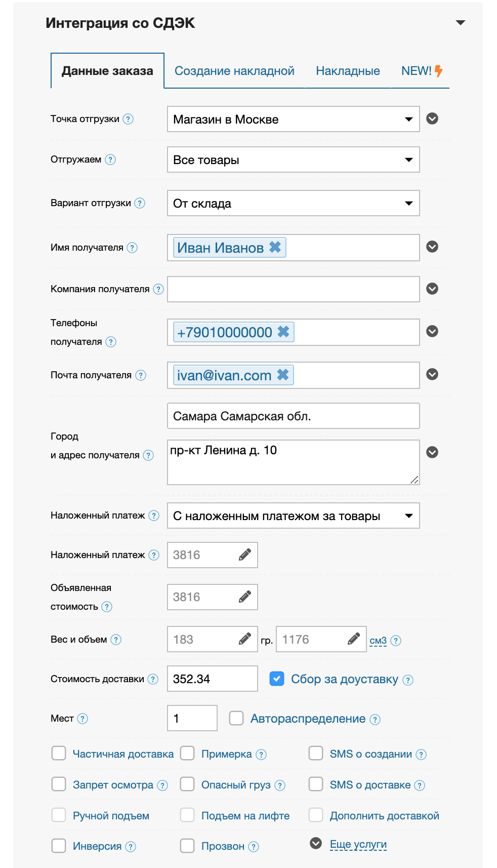Image resolution: width=497 pixels, height=868 pixels.
Task: Remove the ivan@ivan.com email tag
Action: coord(283,375)
